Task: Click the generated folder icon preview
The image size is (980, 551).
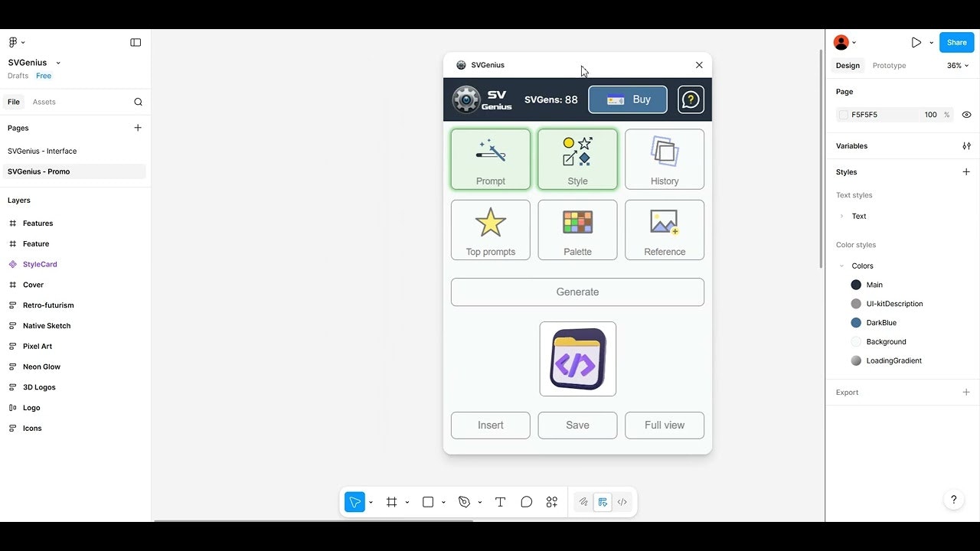Action: click(577, 359)
